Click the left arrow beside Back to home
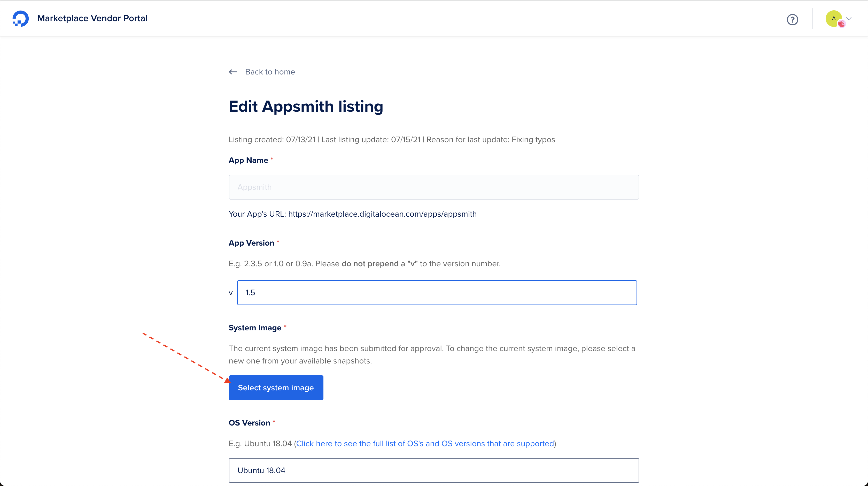 pos(233,72)
